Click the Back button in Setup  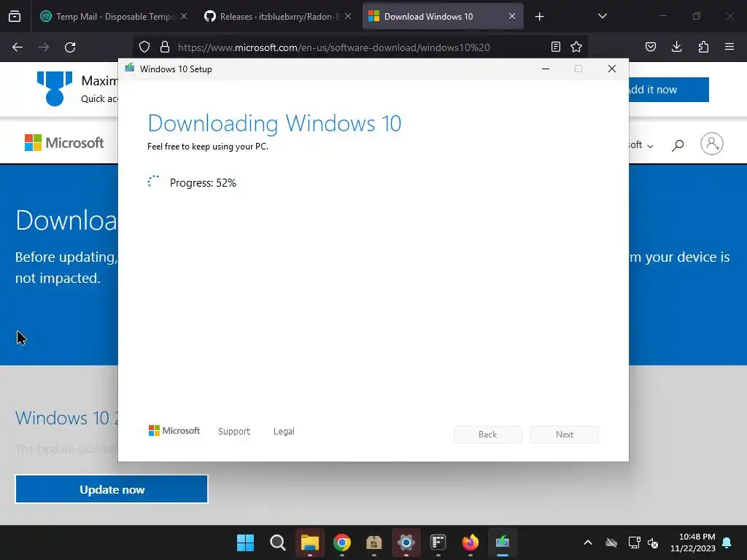[x=488, y=435]
